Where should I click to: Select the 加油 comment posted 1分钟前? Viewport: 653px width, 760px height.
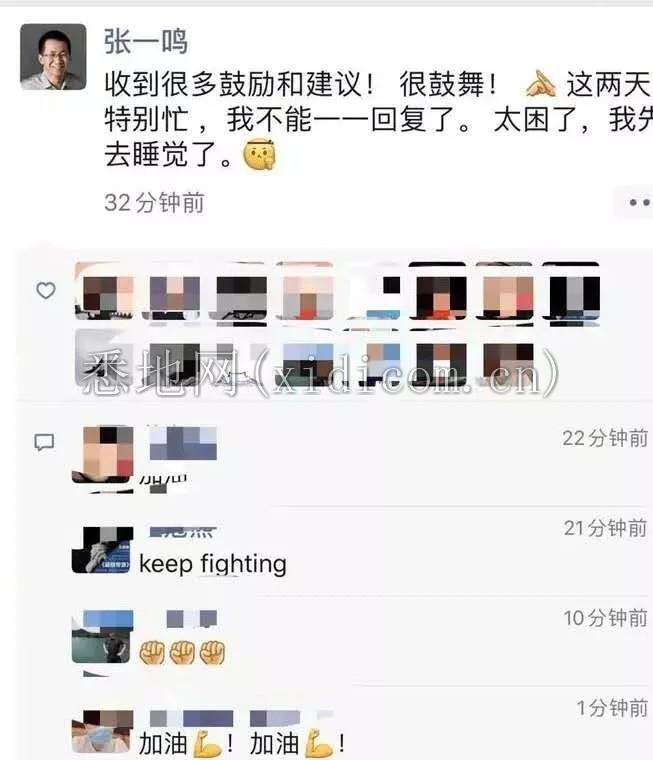tap(242, 744)
